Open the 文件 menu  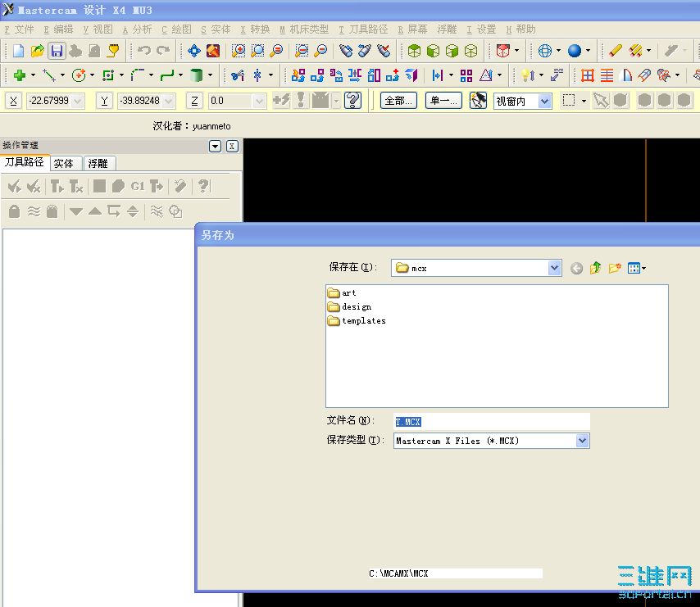(x=19, y=29)
